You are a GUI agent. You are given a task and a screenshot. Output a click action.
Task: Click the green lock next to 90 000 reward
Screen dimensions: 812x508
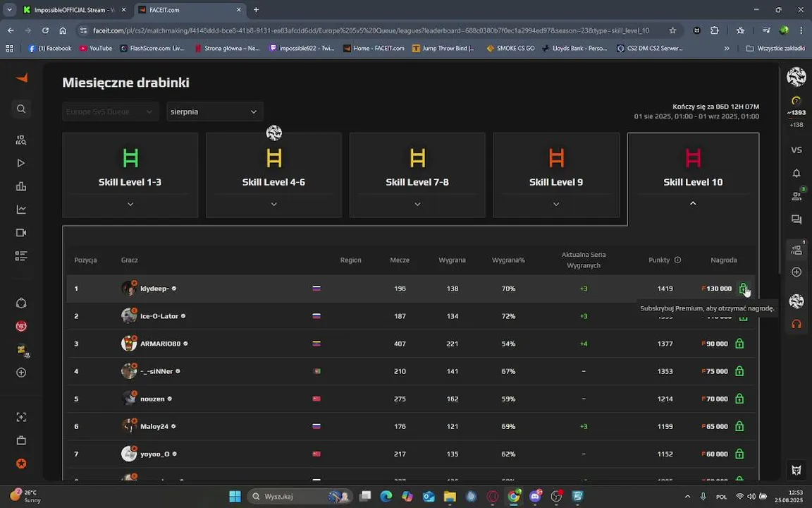point(739,344)
